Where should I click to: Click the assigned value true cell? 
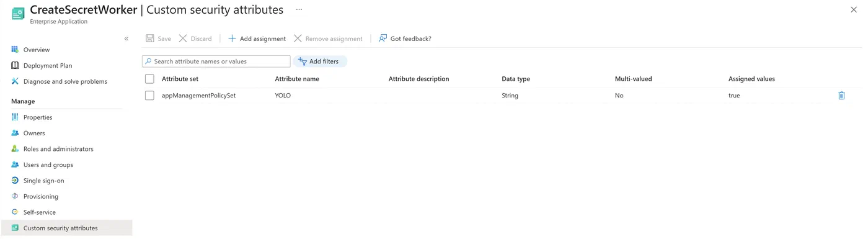click(x=734, y=96)
